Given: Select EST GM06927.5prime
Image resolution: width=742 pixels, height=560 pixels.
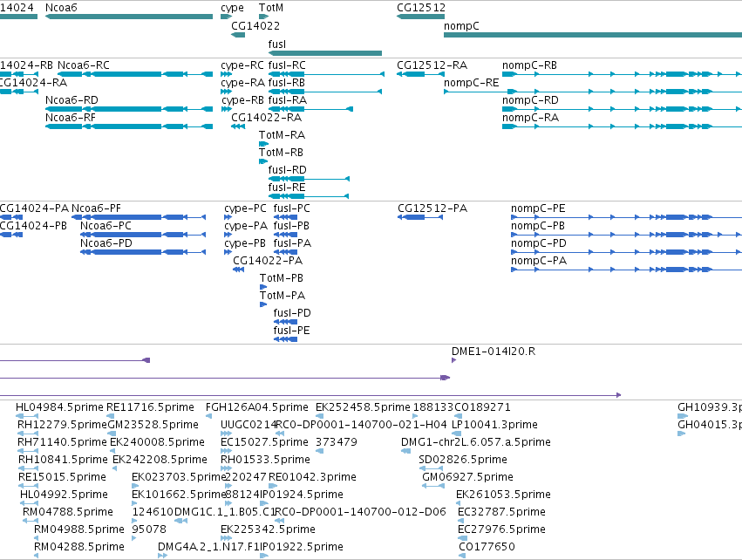Looking at the screenshot, I should (x=467, y=477).
